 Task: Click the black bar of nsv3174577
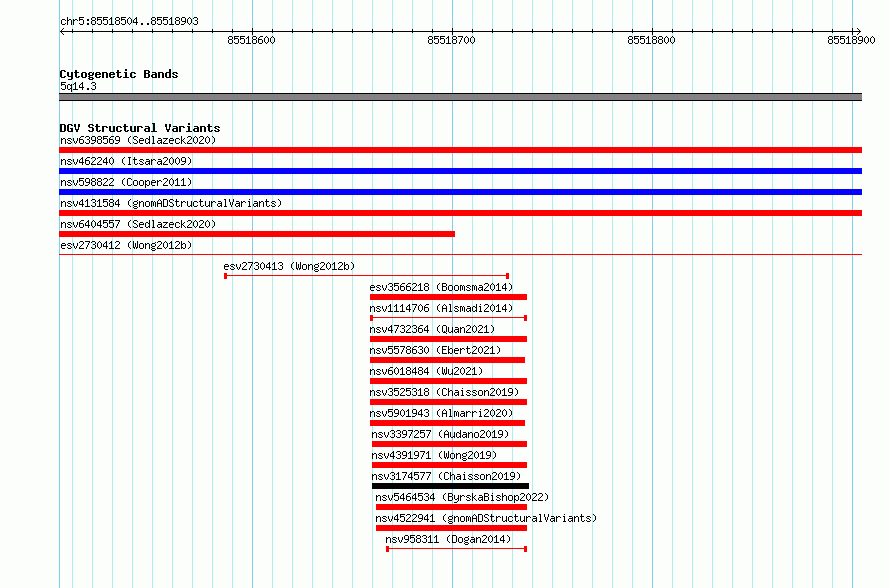pos(451,486)
